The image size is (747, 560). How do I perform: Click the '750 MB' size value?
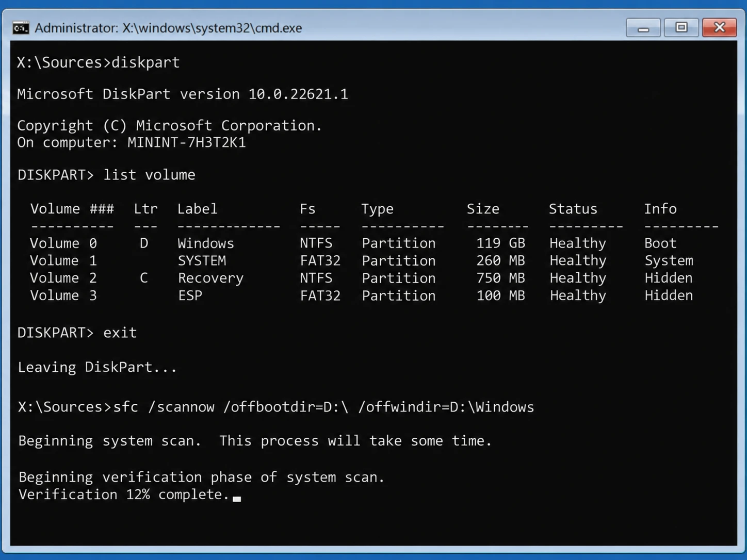tap(500, 278)
